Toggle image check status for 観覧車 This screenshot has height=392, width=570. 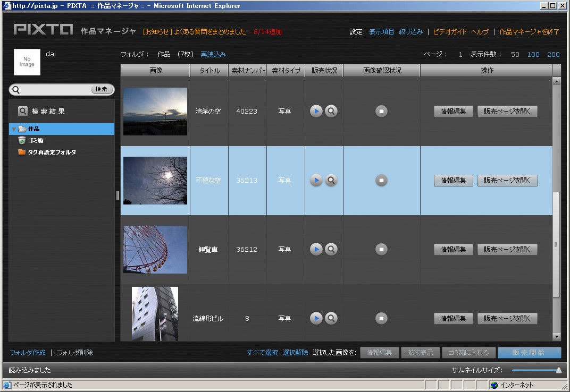coord(381,249)
